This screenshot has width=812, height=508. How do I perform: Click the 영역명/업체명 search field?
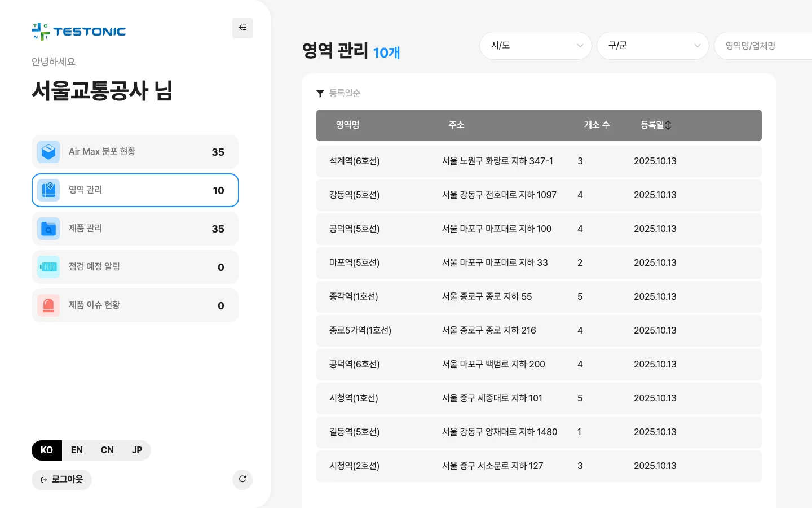(764, 46)
